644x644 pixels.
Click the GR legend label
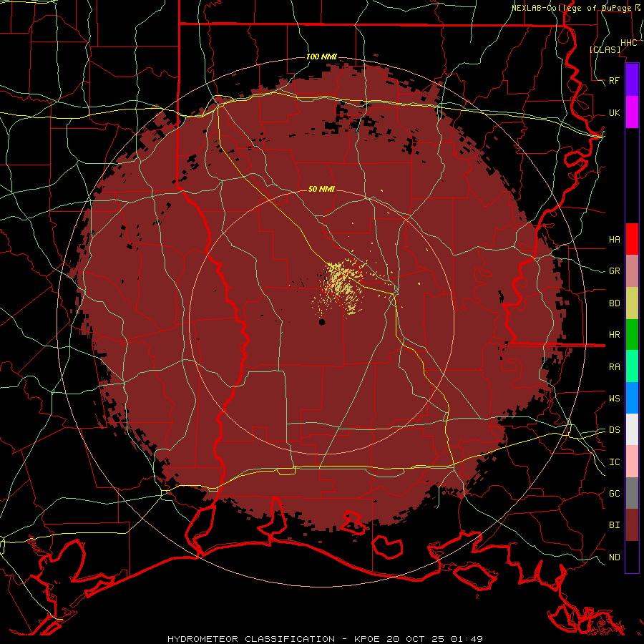[614, 271]
